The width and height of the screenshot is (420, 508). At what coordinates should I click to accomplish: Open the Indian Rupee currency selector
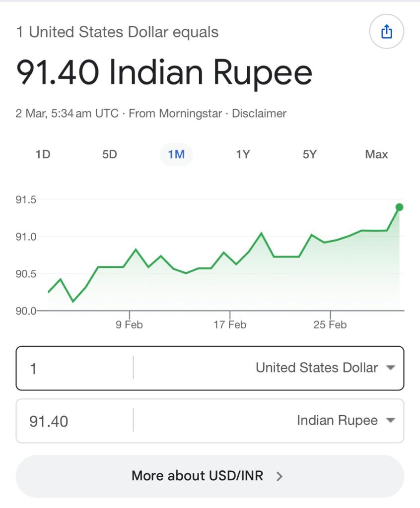(x=337, y=421)
